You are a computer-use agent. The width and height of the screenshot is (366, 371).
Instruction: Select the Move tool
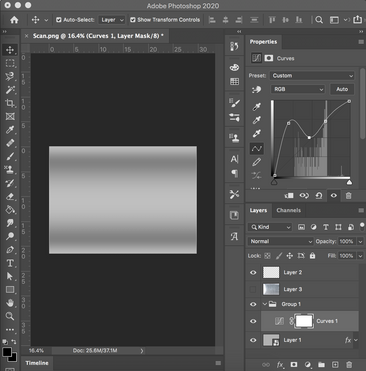pos(10,50)
